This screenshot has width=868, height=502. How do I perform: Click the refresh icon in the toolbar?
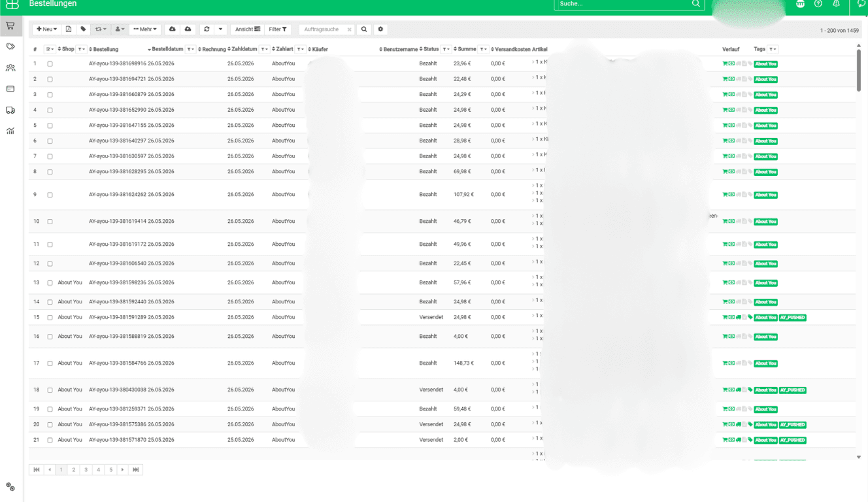[x=207, y=29]
